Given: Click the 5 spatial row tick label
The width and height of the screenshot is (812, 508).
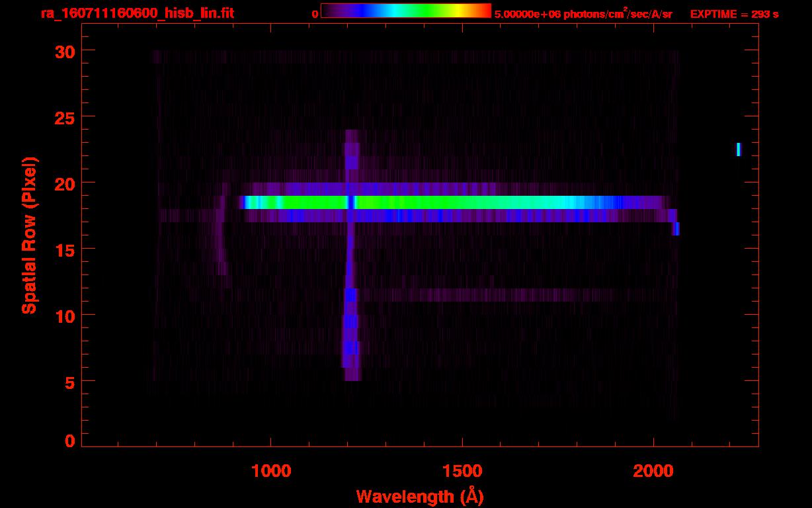Looking at the screenshot, I should pyautogui.click(x=71, y=382).
